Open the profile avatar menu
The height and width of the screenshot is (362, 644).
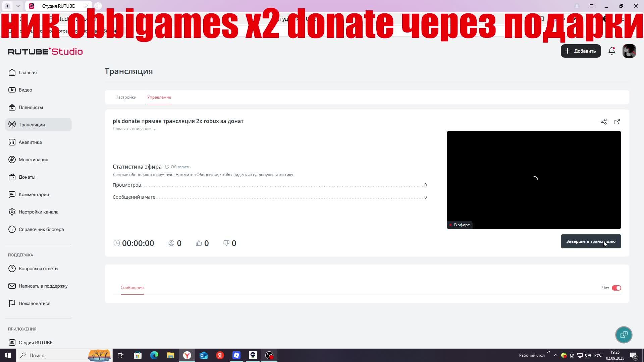[629, 51]
